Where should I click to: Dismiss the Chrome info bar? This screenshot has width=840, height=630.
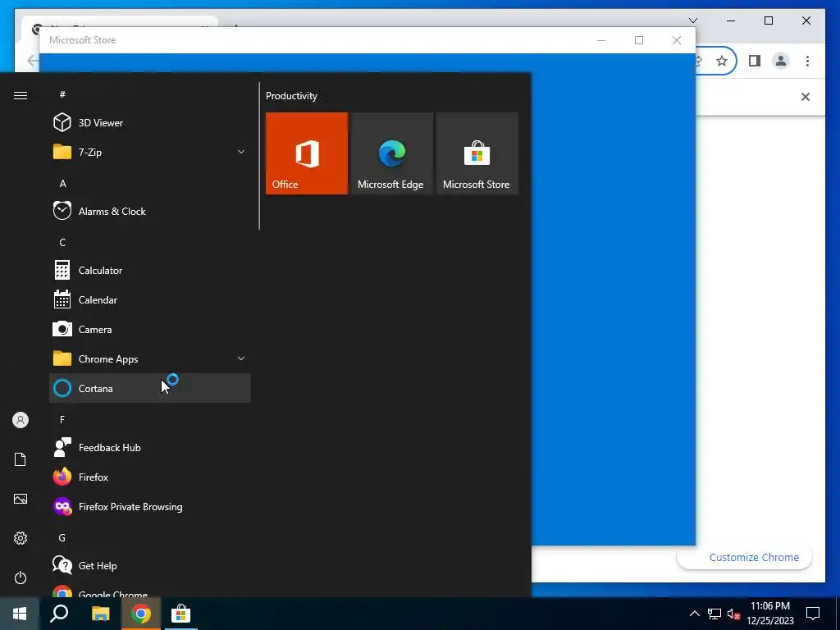pyautogui.click(x=806, y=97)
